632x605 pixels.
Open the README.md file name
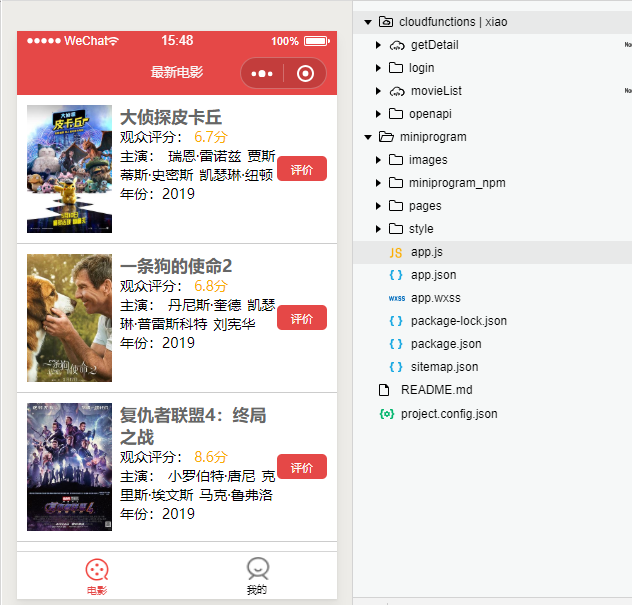click(437, 390)
